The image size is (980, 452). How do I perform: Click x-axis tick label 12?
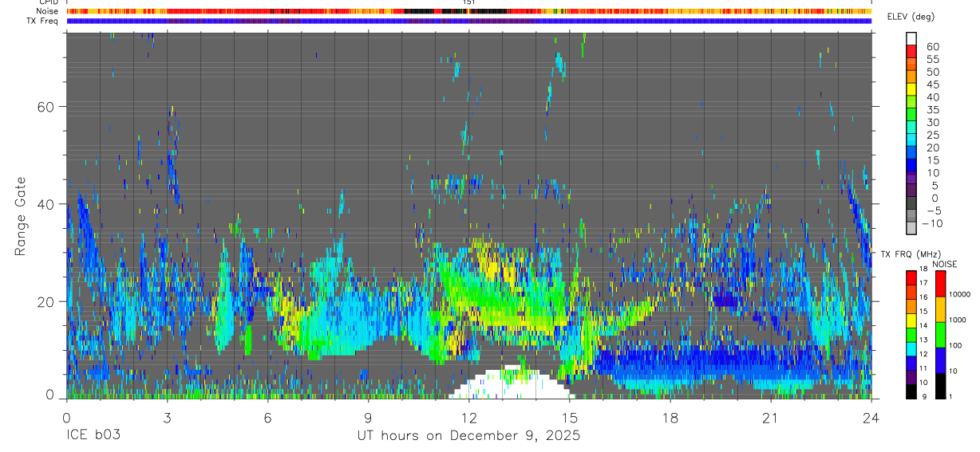[x=468, y=417]
